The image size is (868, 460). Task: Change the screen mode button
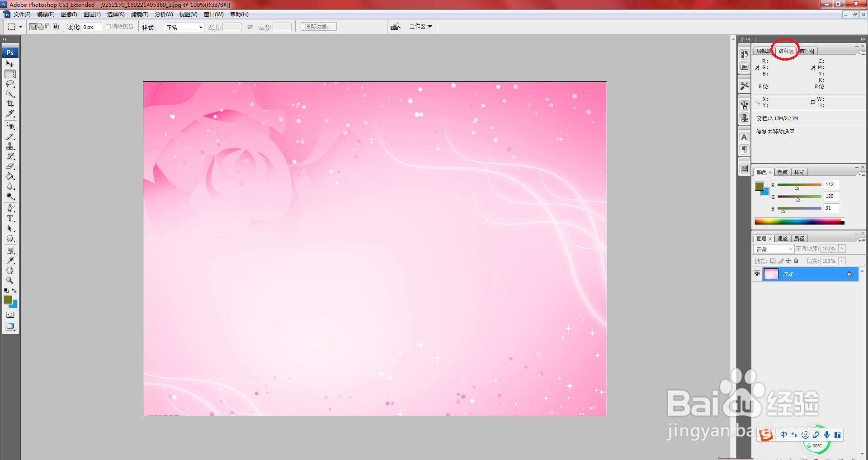(x=10, y=326)
